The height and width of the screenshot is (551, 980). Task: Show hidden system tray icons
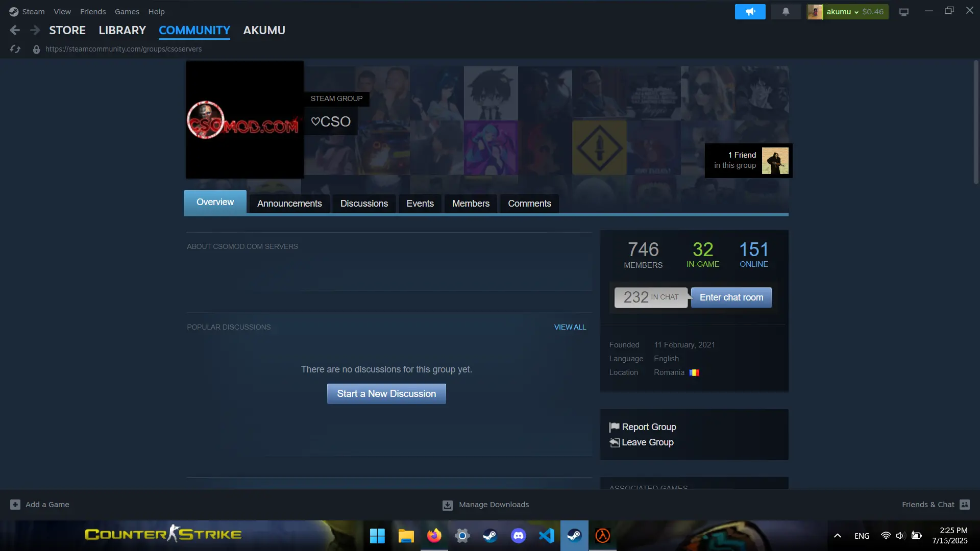[x=838, y=536]
